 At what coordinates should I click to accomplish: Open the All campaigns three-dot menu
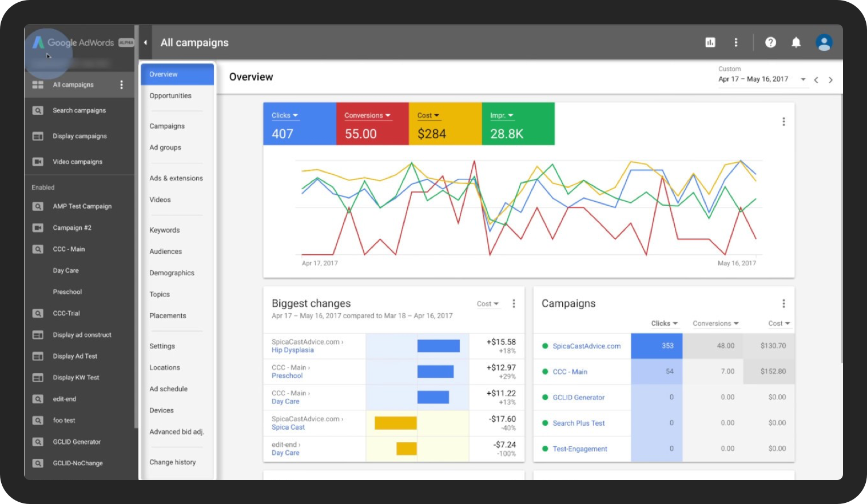121,85
